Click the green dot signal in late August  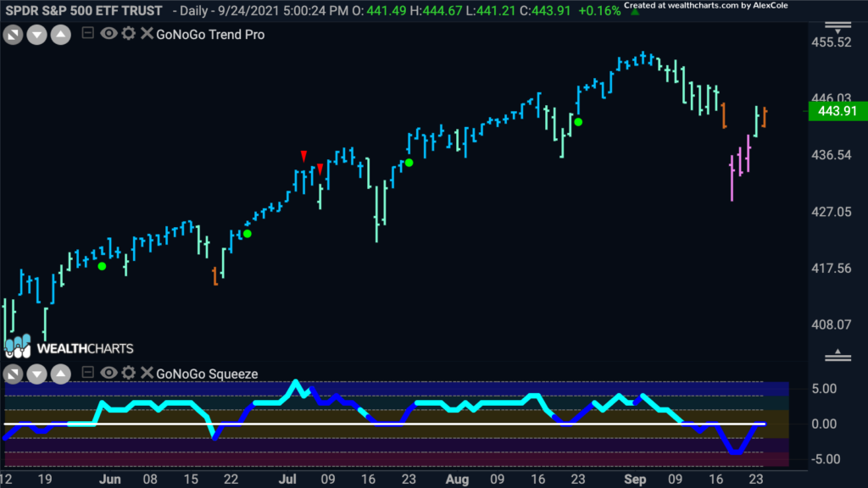(x=578, y=122)
